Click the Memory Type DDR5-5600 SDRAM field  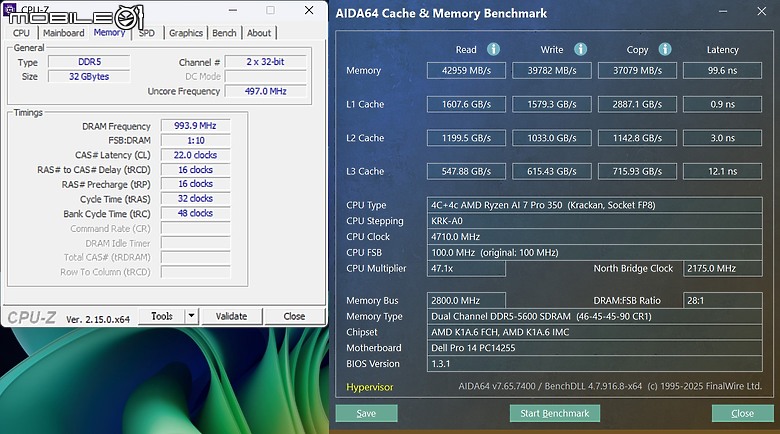click(594, 317)
